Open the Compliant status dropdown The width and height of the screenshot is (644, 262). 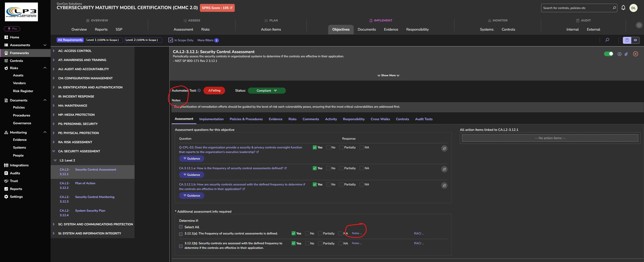(267, 91)
